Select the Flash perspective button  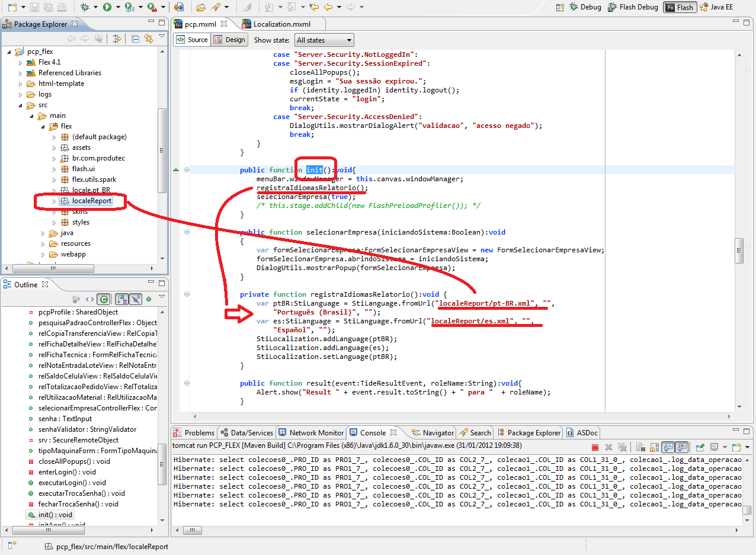tap(680, 7)
